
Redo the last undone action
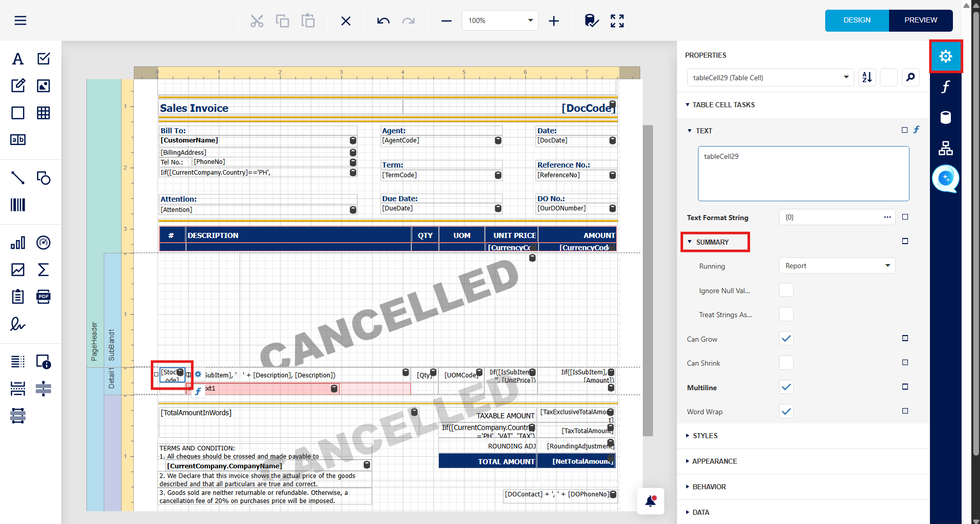pos(409,20)
